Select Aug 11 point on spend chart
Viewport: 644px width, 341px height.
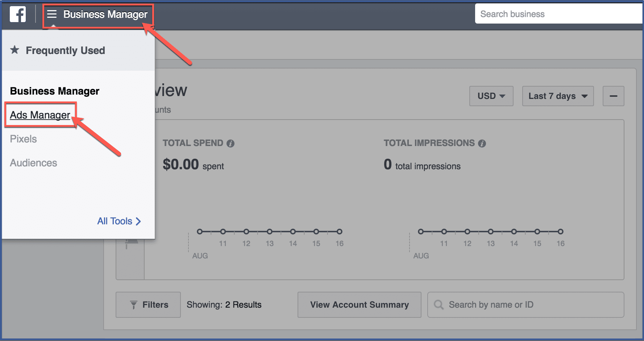tap(223, 232)
